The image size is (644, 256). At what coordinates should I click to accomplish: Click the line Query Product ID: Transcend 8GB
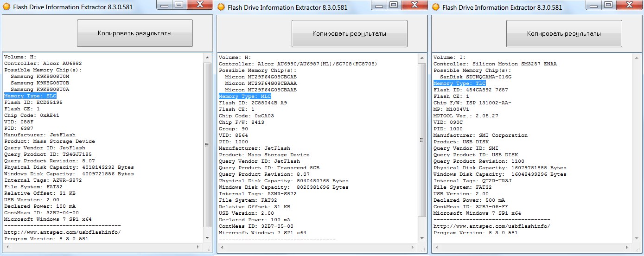click(269, 167)
